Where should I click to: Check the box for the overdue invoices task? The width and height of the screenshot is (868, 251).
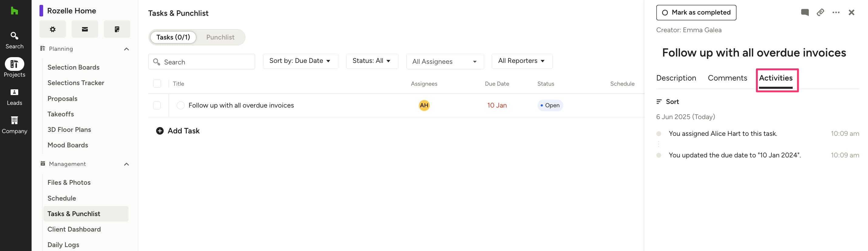coord(157,105)
